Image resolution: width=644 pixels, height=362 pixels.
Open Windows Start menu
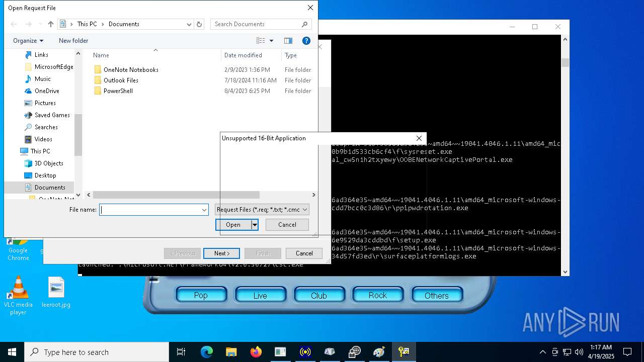pyautogui.click(x=12, y=352)
